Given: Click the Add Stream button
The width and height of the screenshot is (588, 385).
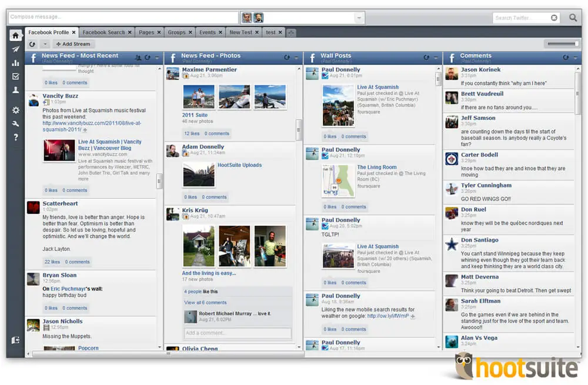Looking at the screenshot, I should (73, 44).
